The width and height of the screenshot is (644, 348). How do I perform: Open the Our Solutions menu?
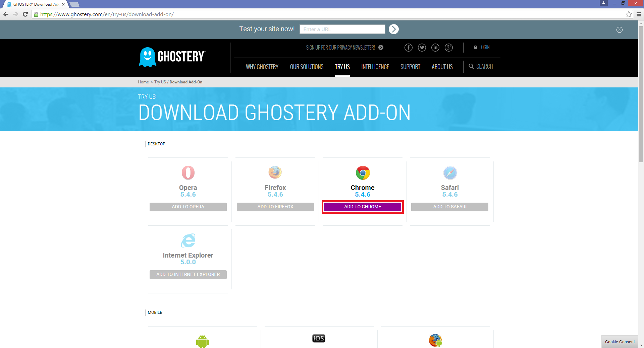click(307, 67)
